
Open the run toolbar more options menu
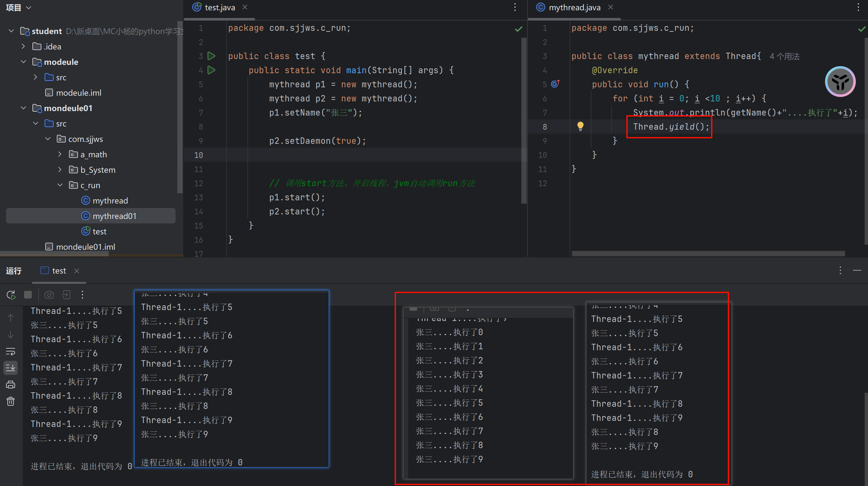[x=82, y=295]
